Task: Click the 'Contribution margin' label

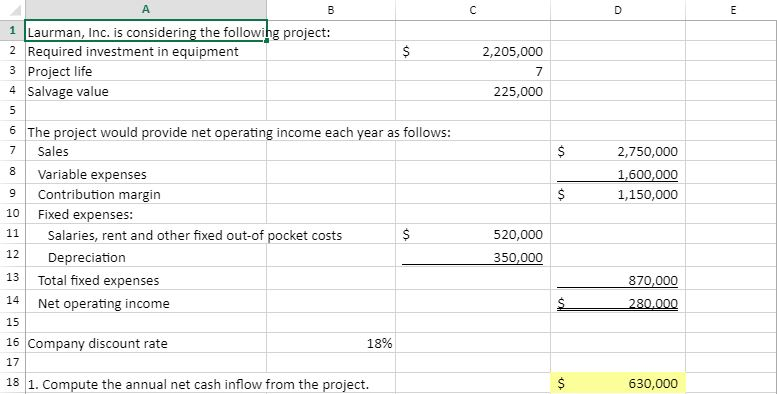Action: pos(146,194)
